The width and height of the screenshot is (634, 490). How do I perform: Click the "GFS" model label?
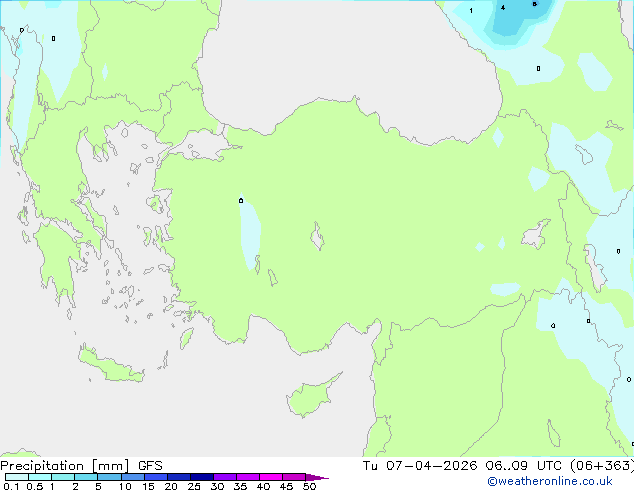pyautogui.click(x=150, y=466)
